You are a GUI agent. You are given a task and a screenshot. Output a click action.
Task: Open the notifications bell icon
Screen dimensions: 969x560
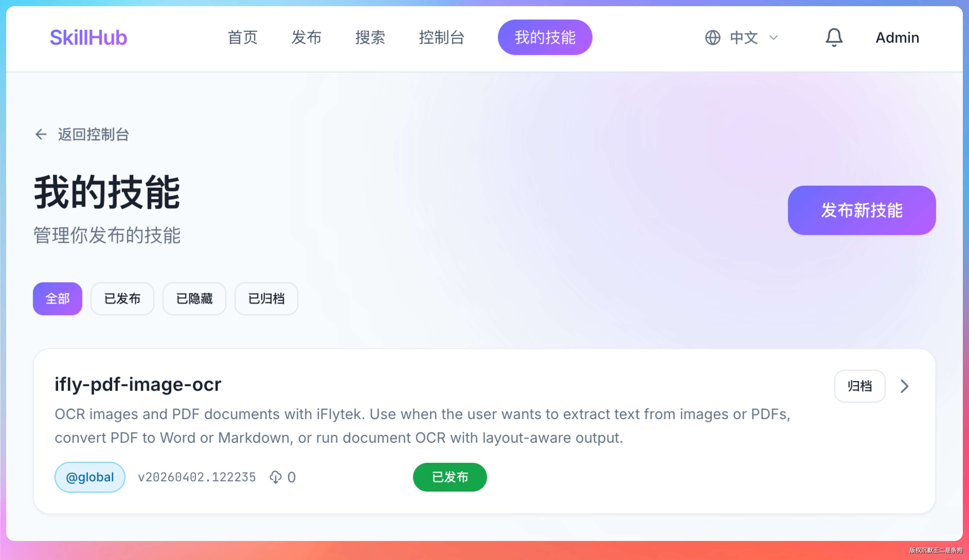[x=834, y=38]
